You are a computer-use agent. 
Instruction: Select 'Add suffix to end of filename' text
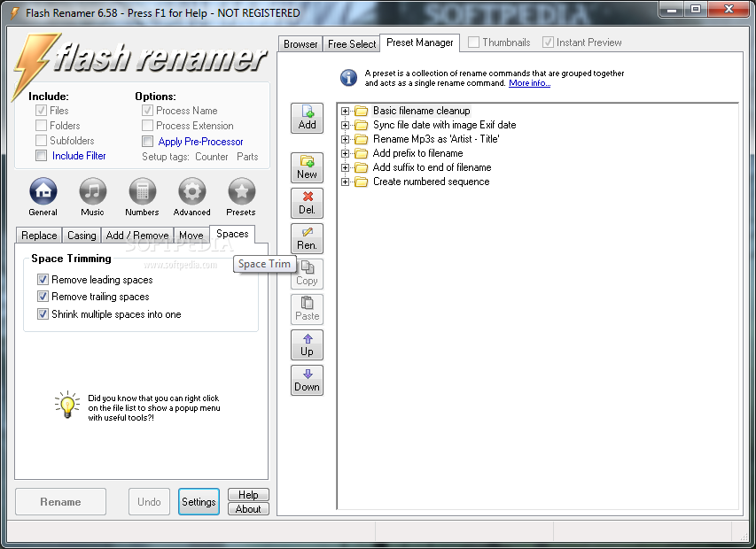[x=432, y=167]
